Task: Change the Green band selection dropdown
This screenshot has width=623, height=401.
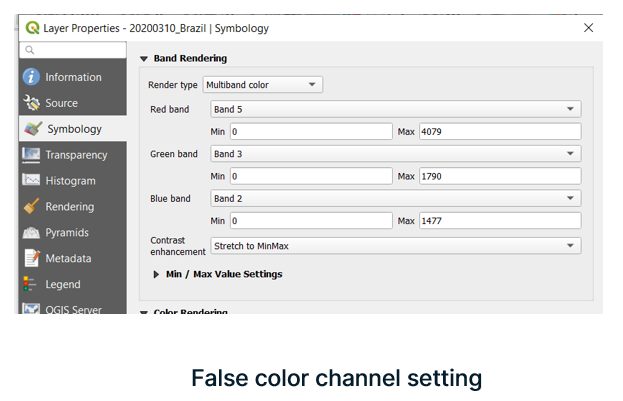Action: 395,154
